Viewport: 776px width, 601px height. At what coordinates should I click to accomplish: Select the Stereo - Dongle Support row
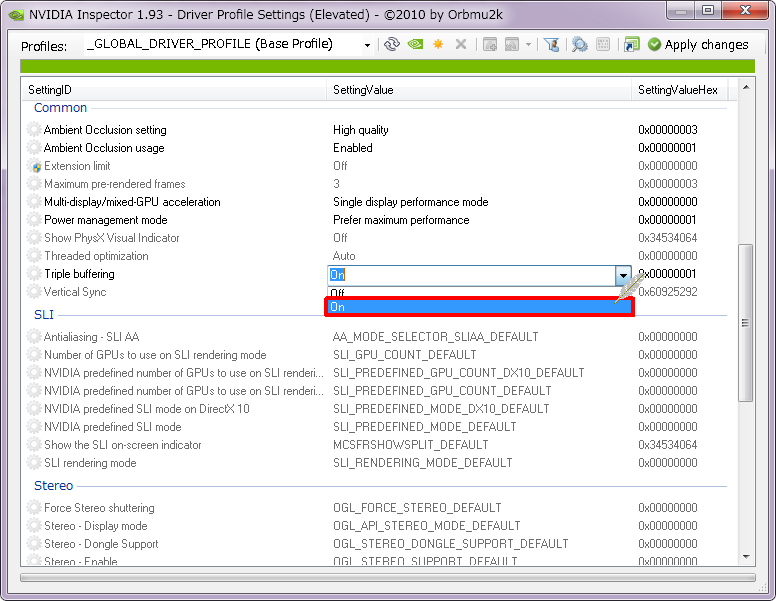coord(379,544)
